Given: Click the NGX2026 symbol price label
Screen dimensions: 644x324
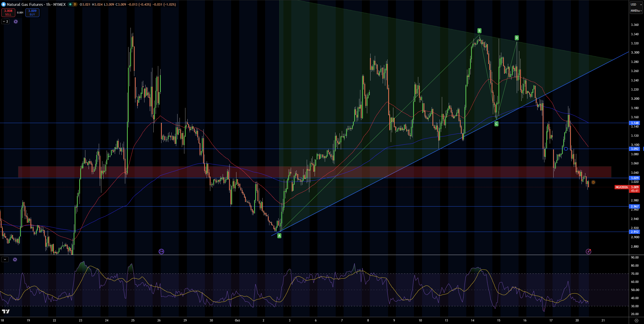Looking at the screenshot, I should 621,187.
